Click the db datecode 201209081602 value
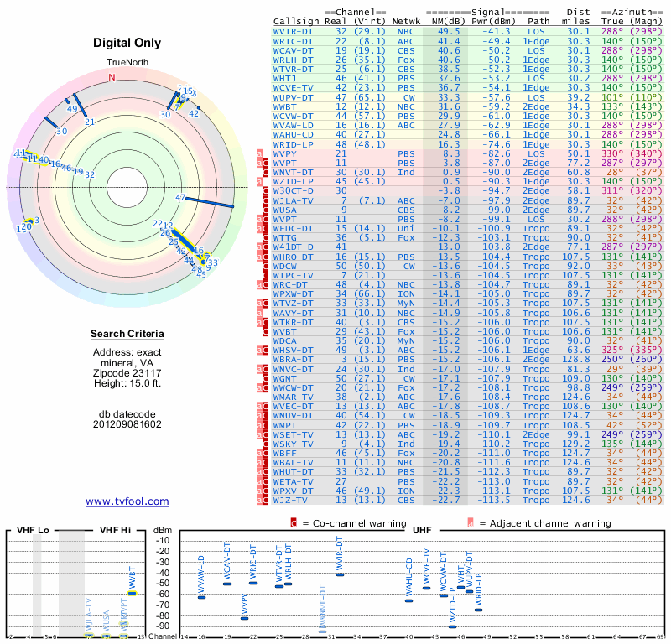 coord(127,424)
